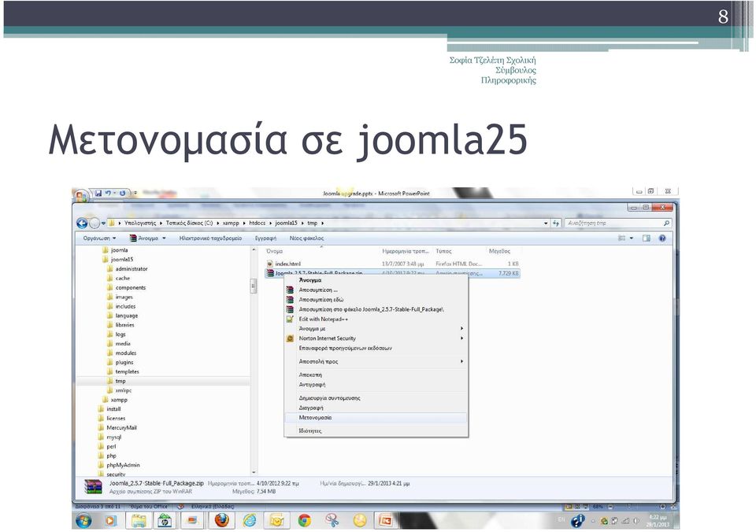This screenshot has width=756, height=532.
Task: Click the Windows Start orb
Action: coord(84,520)
